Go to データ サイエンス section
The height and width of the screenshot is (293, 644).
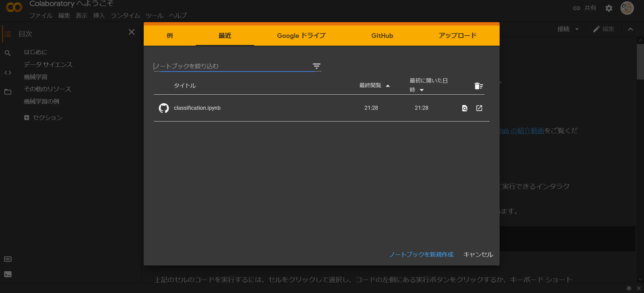coord(48,64)
